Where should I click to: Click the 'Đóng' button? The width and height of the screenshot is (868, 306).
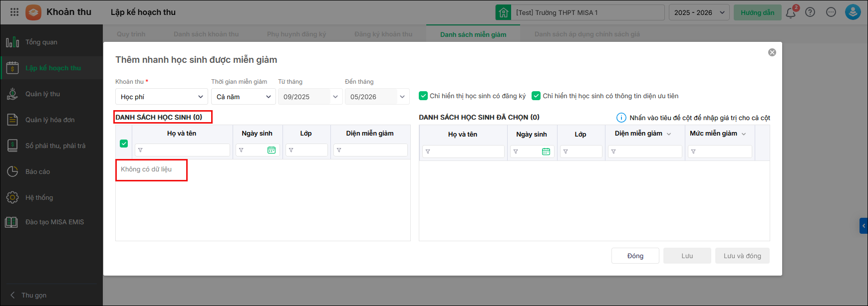click(635, 256)
